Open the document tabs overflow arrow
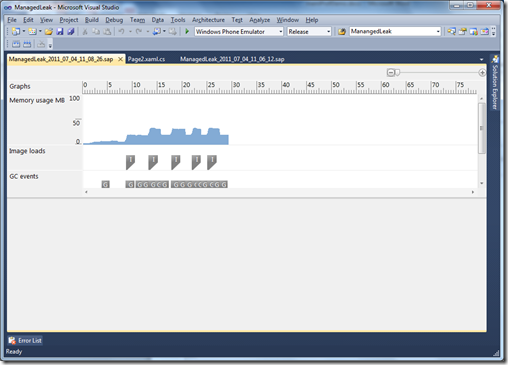The width and height of the screenshot is (508, 365). [x=481, y=59]
